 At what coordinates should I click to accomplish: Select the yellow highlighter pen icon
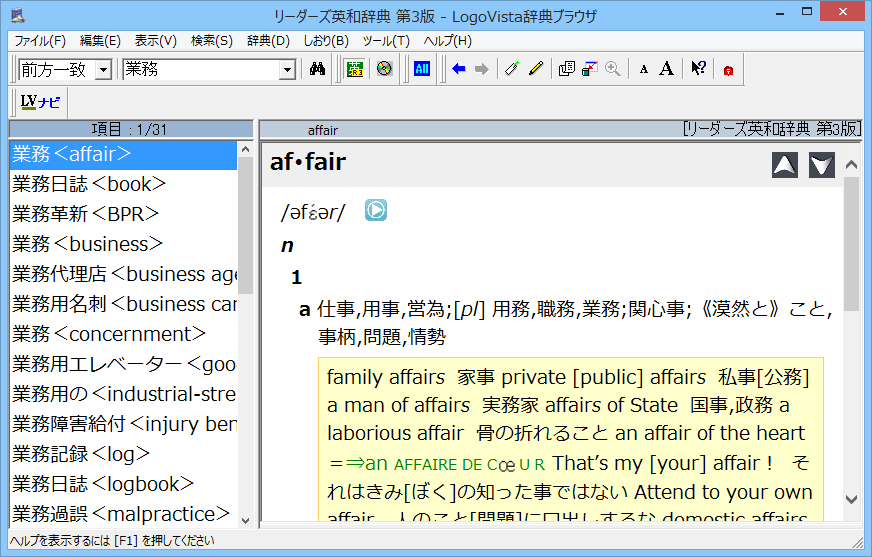[x=536, y=69]
